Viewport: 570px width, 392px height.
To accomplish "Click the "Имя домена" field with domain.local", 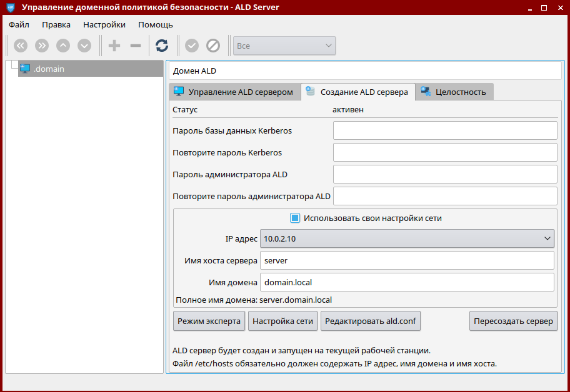I will (407, 282).
